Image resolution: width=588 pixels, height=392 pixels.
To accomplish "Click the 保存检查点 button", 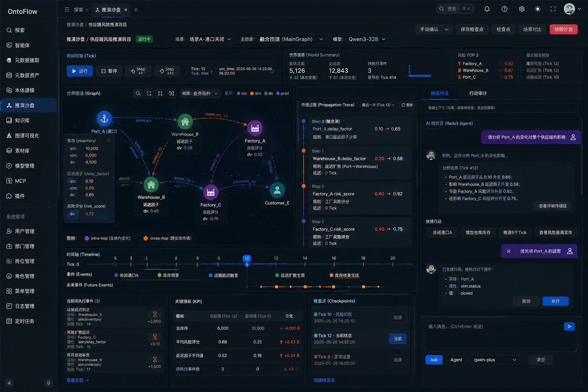I will (472, 29).
